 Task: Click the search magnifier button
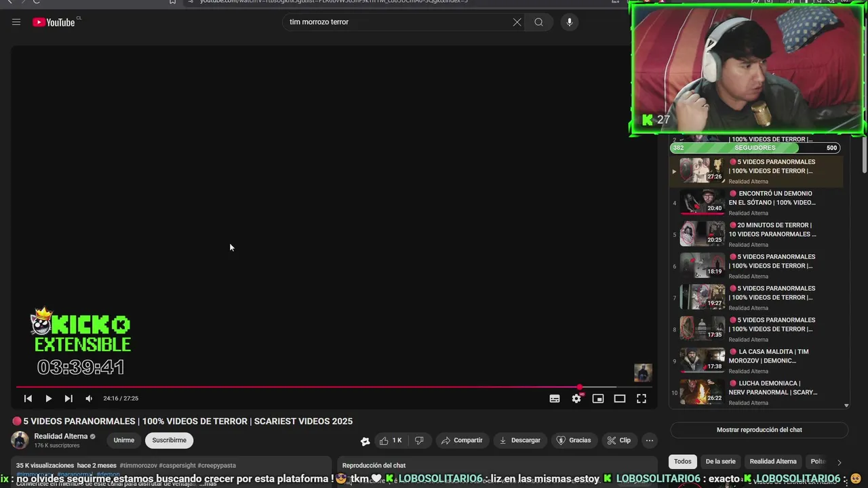click(538, 22)
